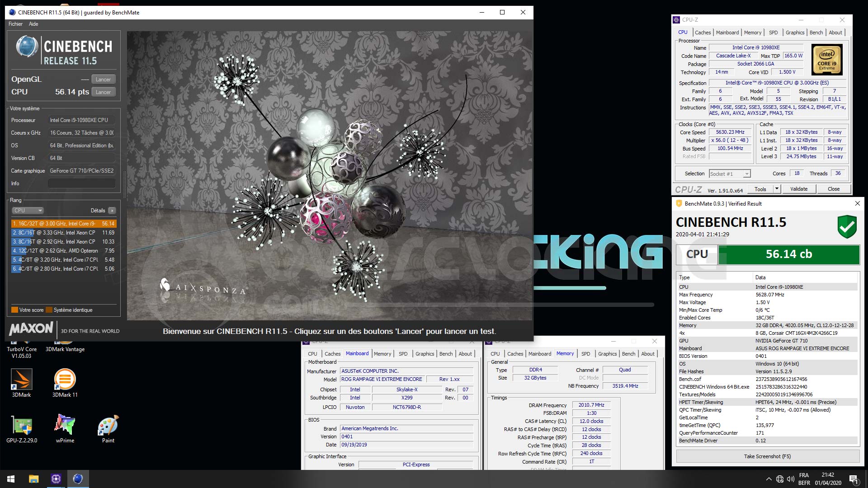This screenshot has width=868, height=488.
Task: Click DRAM Frequency 2010.7 MHz value
Action: (591, 405)
